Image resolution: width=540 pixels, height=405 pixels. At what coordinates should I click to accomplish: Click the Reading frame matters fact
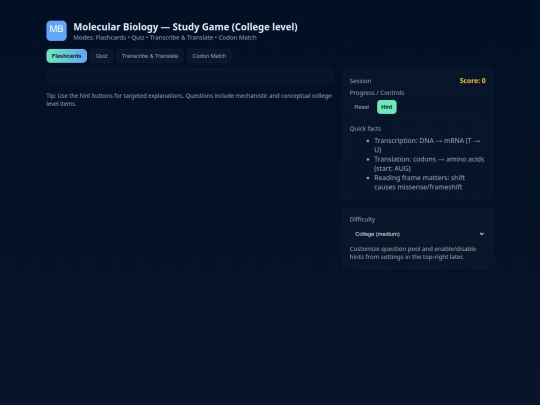[x=419, y=183]
